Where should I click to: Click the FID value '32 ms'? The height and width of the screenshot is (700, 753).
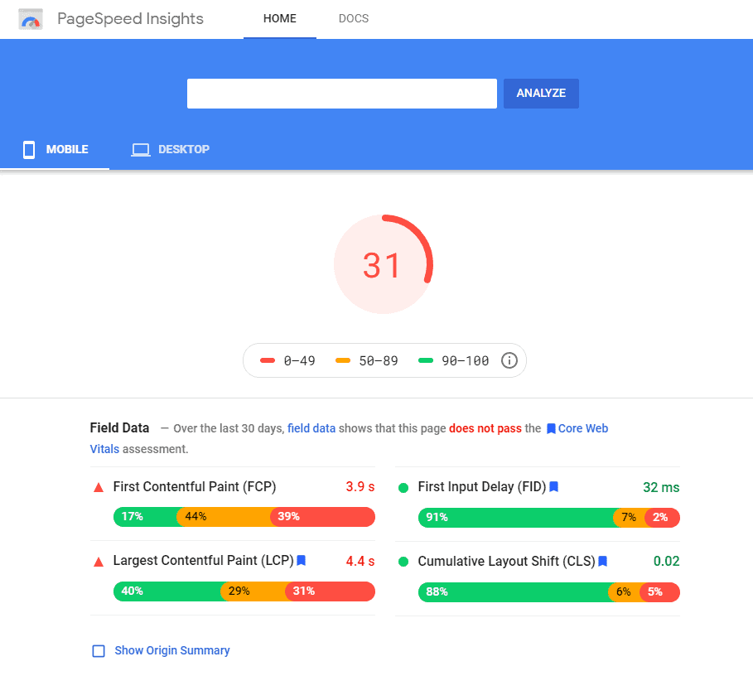pos(661,488)
